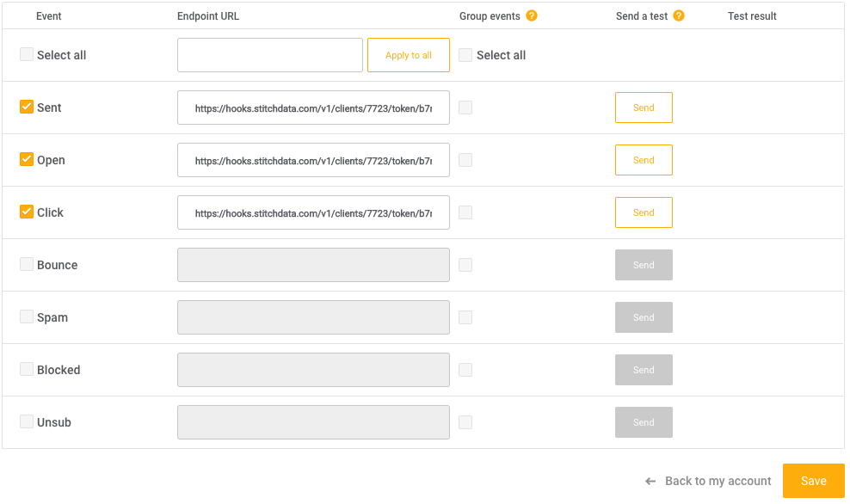
Task: Enable the Bounce event checkbox
Action: (x=26, y=264)
